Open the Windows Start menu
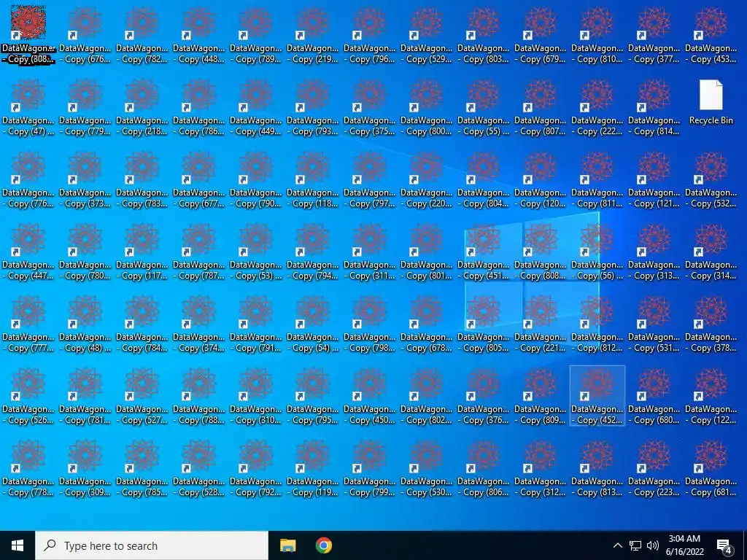This screenshot has width=747, height=560. pyautogui.click(x=18, y=545)
